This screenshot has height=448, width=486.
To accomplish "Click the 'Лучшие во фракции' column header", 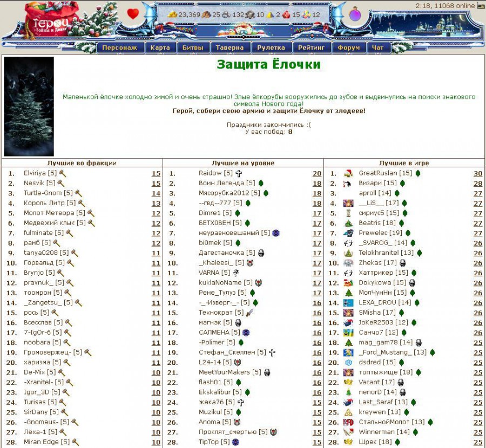I will pos(82,163).
